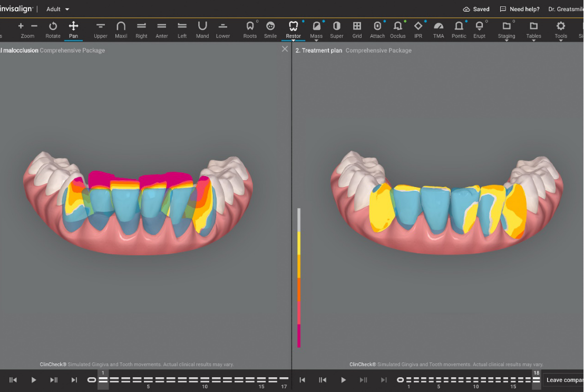Expand the Restor dropdown arrow

294,40
